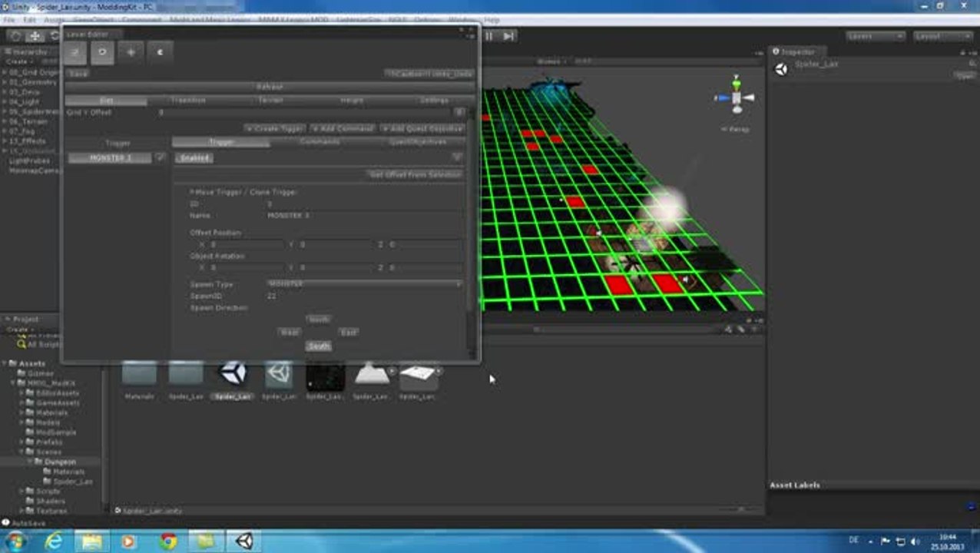
Task: Open File Explorer from taskbar
Action: (x=91, y=541)
